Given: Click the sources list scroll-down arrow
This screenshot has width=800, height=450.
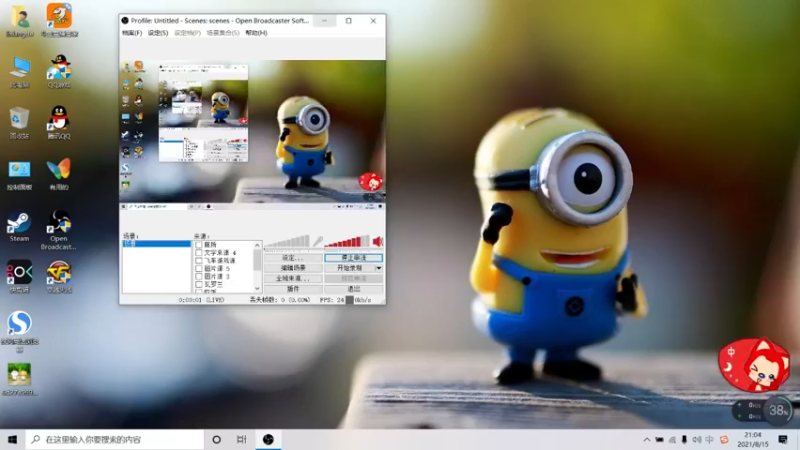Looking at the screenshot, I should [257, 289].
